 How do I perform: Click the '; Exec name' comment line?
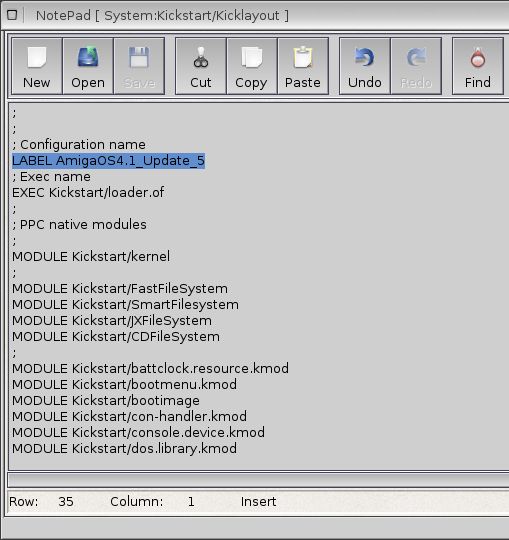[51, 177]
